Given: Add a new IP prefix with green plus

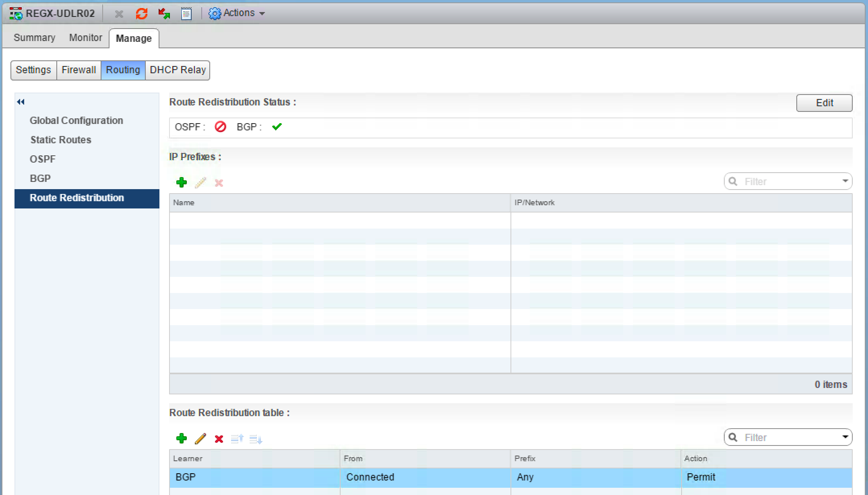Looking at the screenshot, I should tap(182, 183).
